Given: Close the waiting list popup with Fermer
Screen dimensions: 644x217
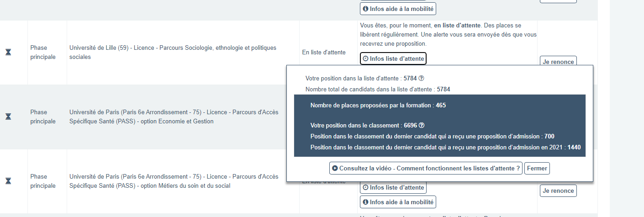Looking at the screenshot, I should point(537,168).
